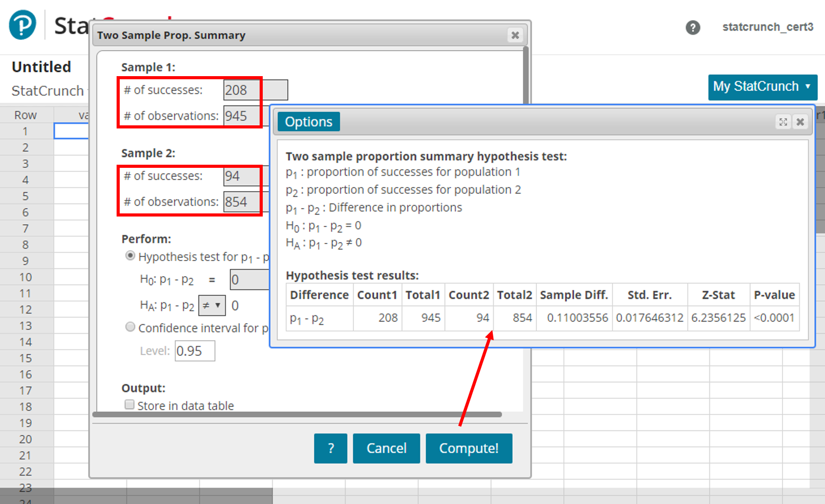Viewport: 825px width, 504px height.
Task: Click the Count2 value 94 in results
Action: point(469,318)
